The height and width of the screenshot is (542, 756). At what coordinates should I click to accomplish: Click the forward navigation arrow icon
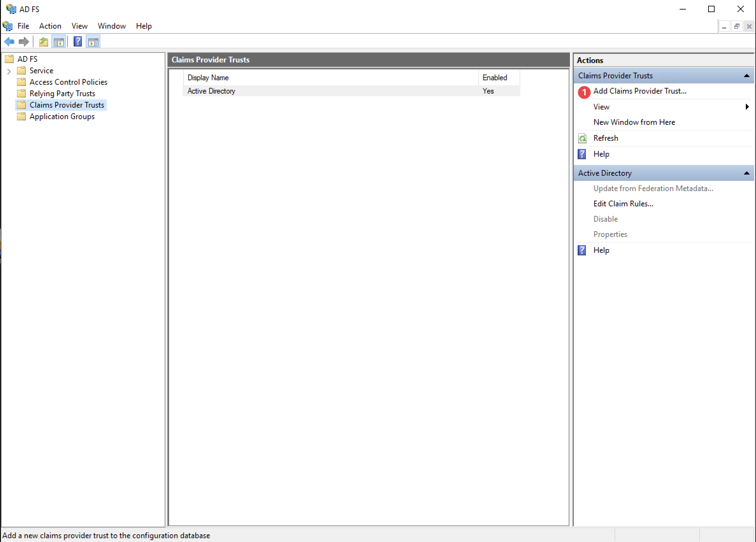(24, 42)
